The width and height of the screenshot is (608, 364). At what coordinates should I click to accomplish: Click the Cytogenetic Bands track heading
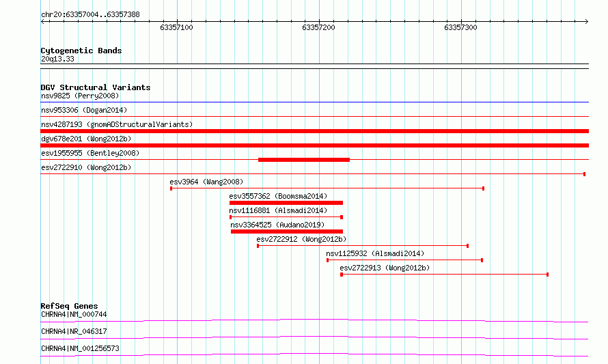(81, 51)
